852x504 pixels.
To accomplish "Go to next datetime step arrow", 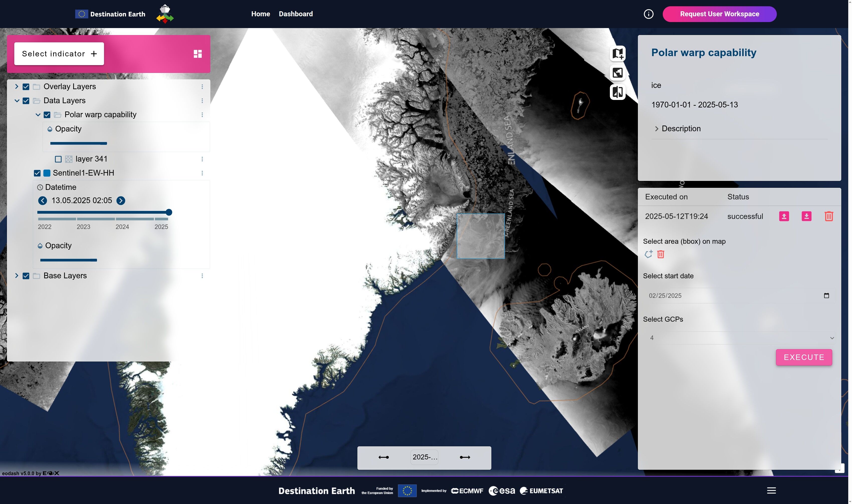I will tap(121, 201).
